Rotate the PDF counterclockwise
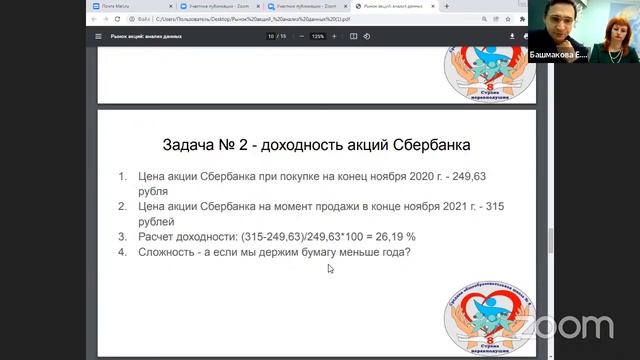 point(367,36)
